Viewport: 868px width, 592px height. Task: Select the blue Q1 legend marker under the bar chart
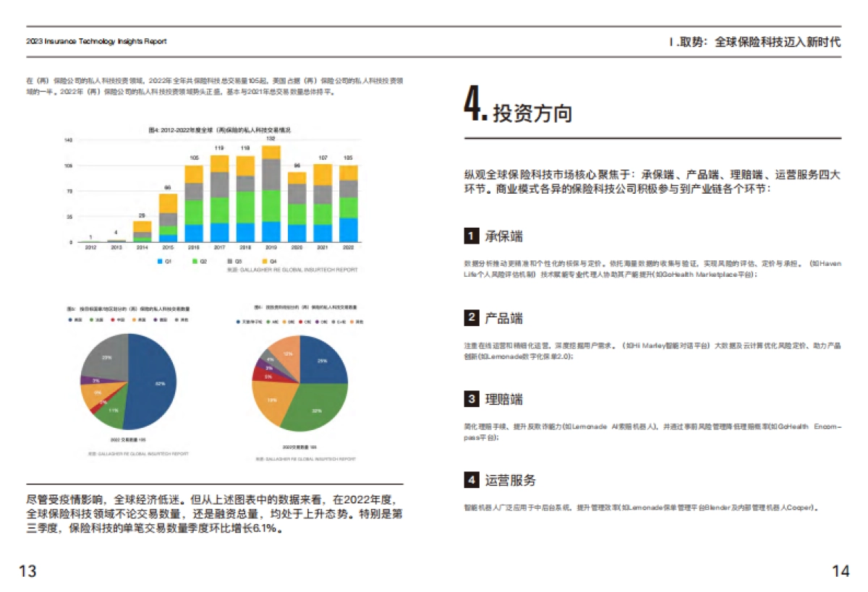click(160, 261)
